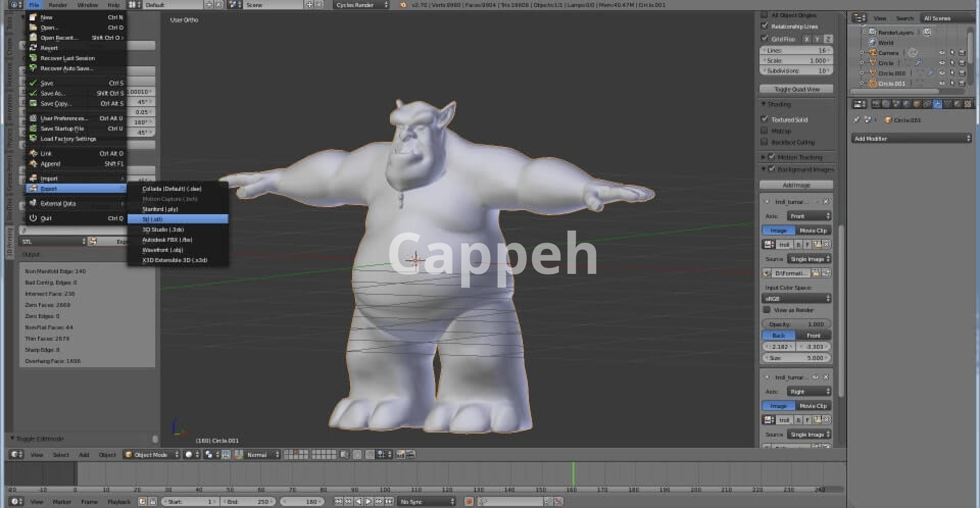Click the OpenGL render camera icon
The height and width of the screenshot is (508, 980).
(x=401, y=454)
